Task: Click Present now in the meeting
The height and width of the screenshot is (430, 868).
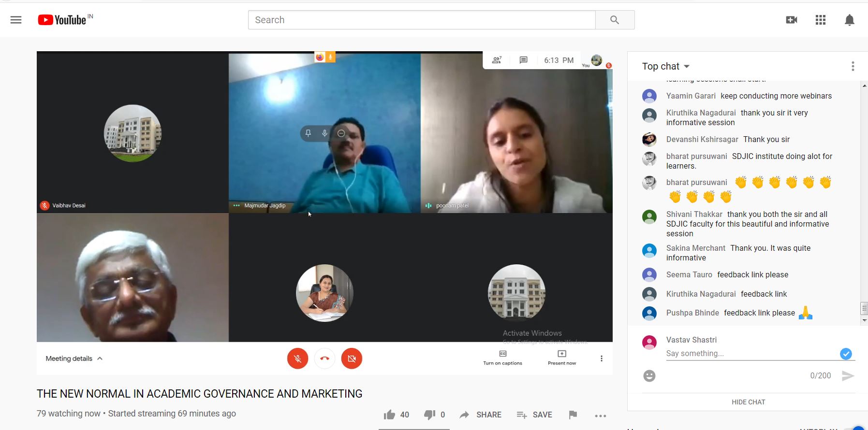Action: click(x=562, y=358)
